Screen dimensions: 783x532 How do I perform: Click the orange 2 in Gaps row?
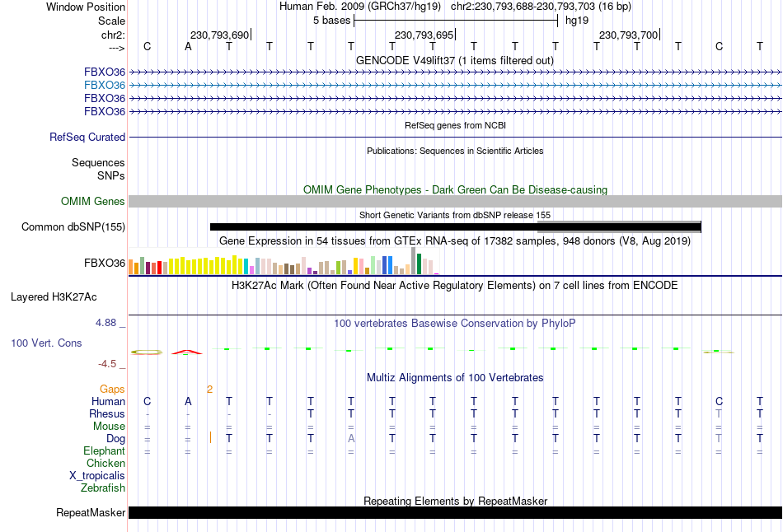(209, 390)
